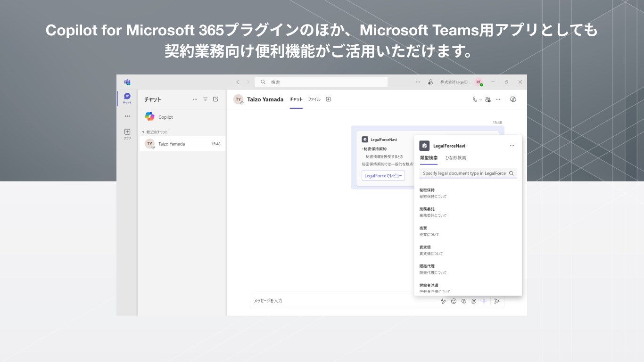Screen dimensions: 644x362
Task: Collapse the 最近のチャット section
Action: [155, 132]
